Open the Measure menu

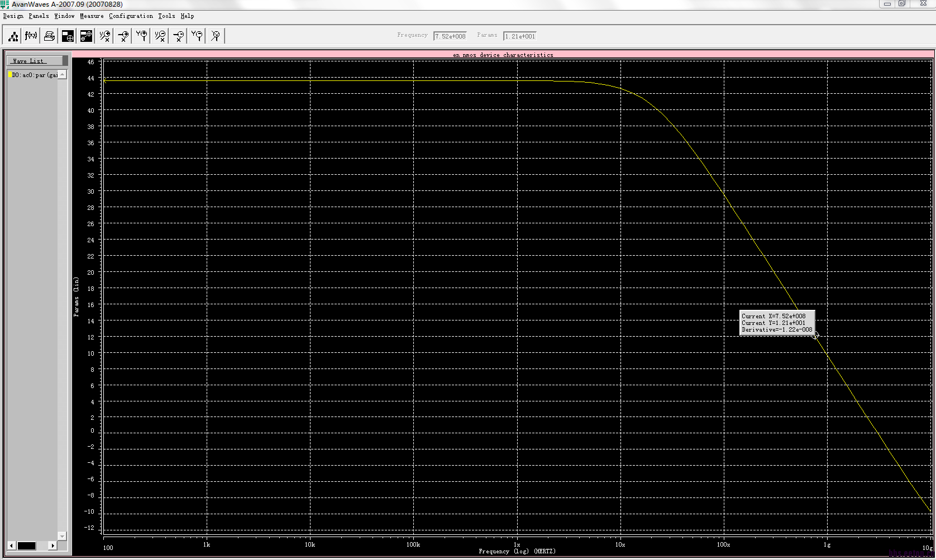[92, 16]
